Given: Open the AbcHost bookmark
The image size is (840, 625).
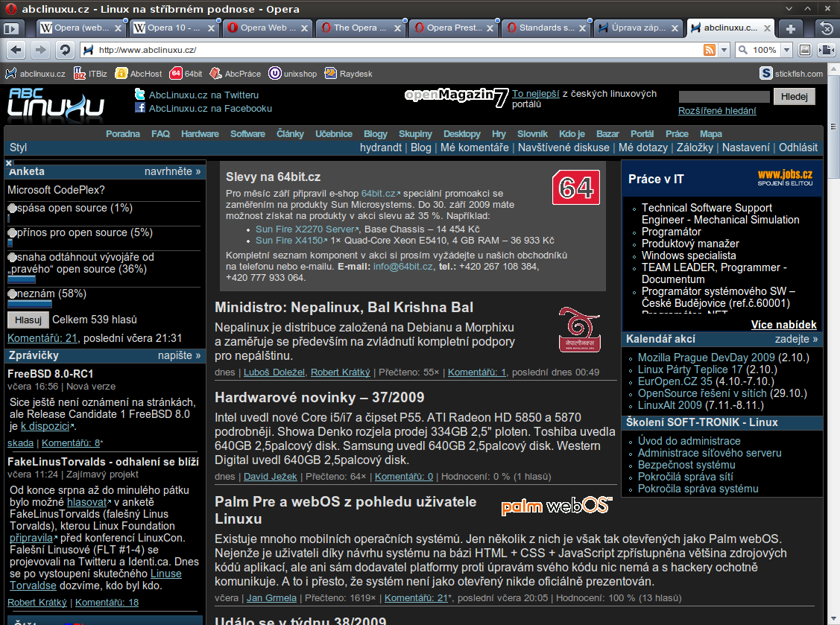Looking at the screenshot, I should pos(139,74).
